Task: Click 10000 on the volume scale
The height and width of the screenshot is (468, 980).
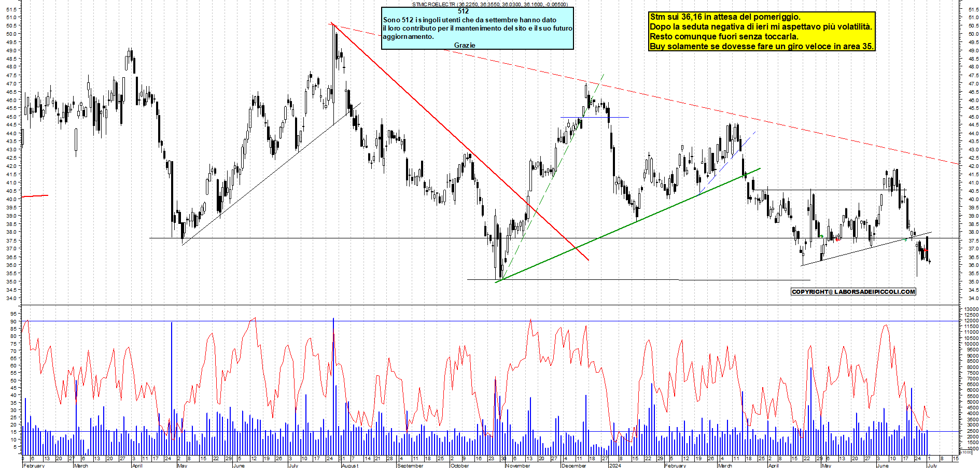Action: click(971, 344)
